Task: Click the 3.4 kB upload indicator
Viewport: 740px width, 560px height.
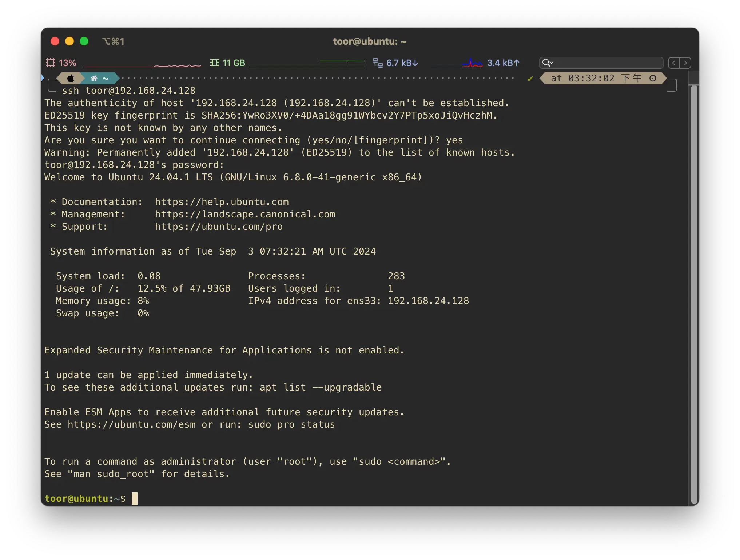Action: point(503,63)
